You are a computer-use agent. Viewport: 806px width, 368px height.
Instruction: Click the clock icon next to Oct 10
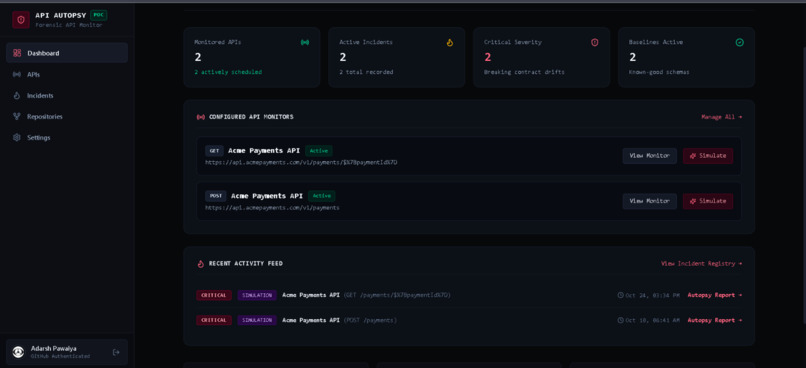620,320
